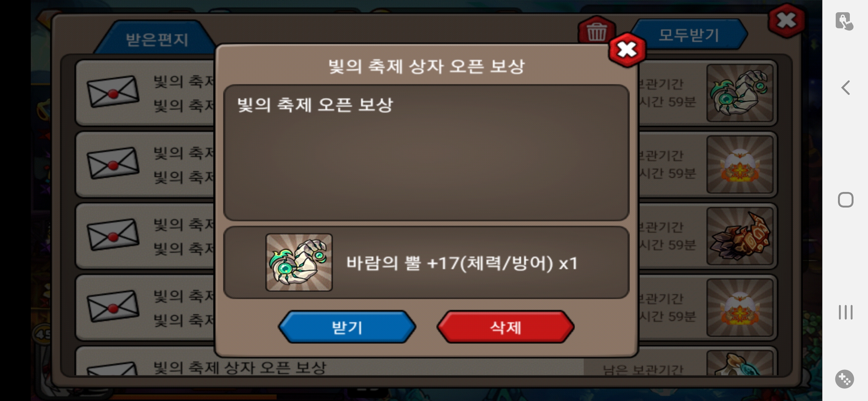The image size is (868, 401).
Task: Tap the Android back navigation arrow
Action: [846, 88]
